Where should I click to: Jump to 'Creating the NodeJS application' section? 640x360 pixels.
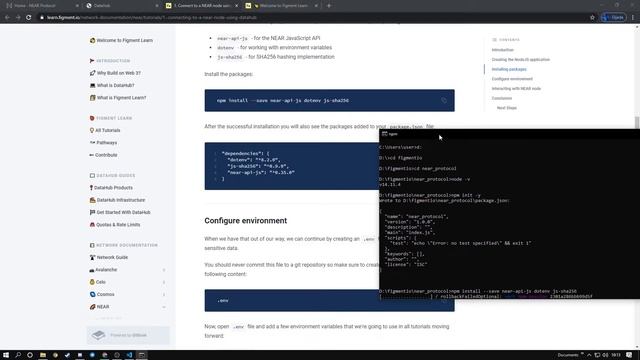coord(520,60)
